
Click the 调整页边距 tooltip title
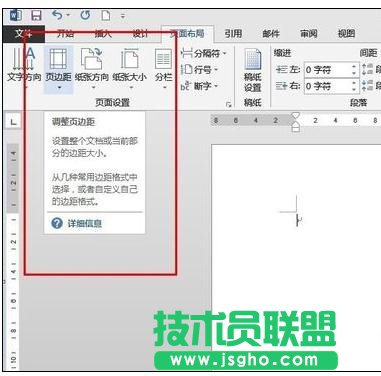pos(73,122)
